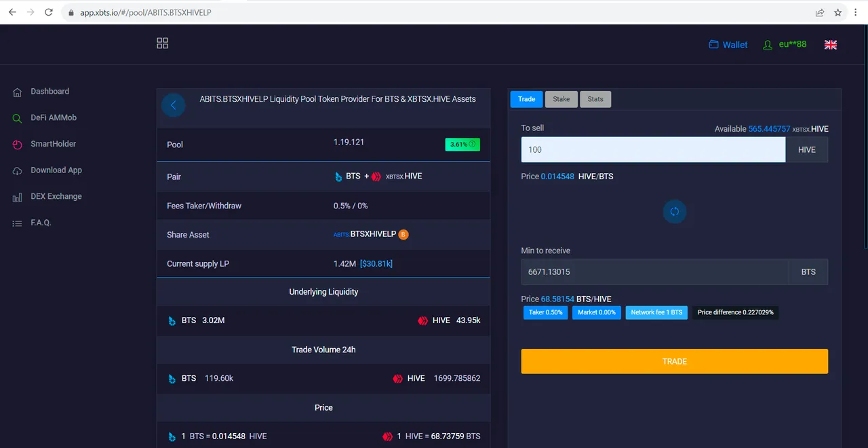This screenshot has width=868, height=448.
Task: Click the HIVE icon under Trade Volume 24h
Action: point(398,379)
